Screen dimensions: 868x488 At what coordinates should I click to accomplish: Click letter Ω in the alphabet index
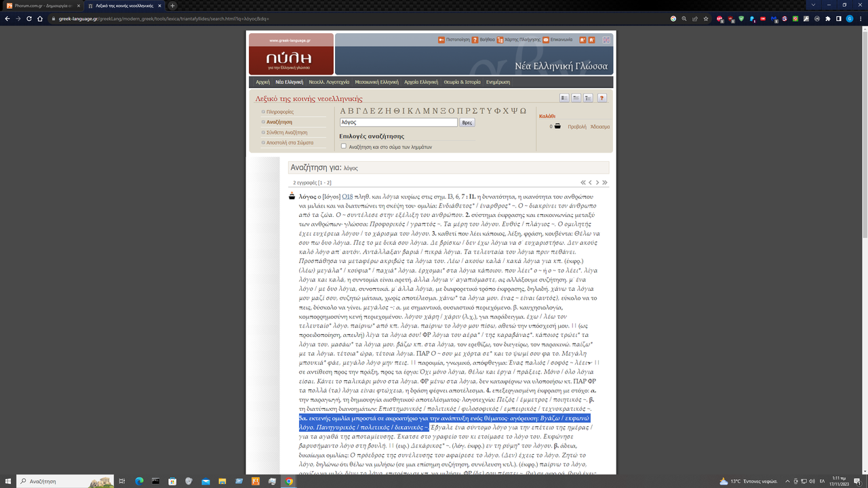coord(523,110)
